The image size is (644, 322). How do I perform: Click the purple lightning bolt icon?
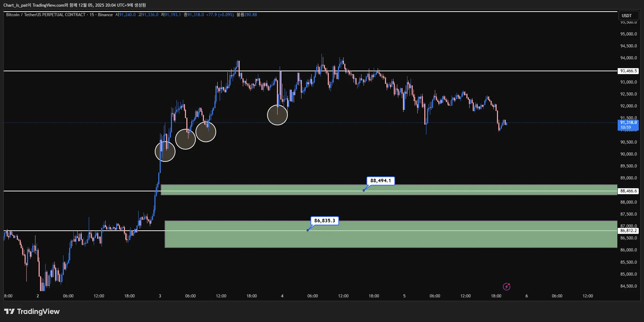(x=506, y=287)
